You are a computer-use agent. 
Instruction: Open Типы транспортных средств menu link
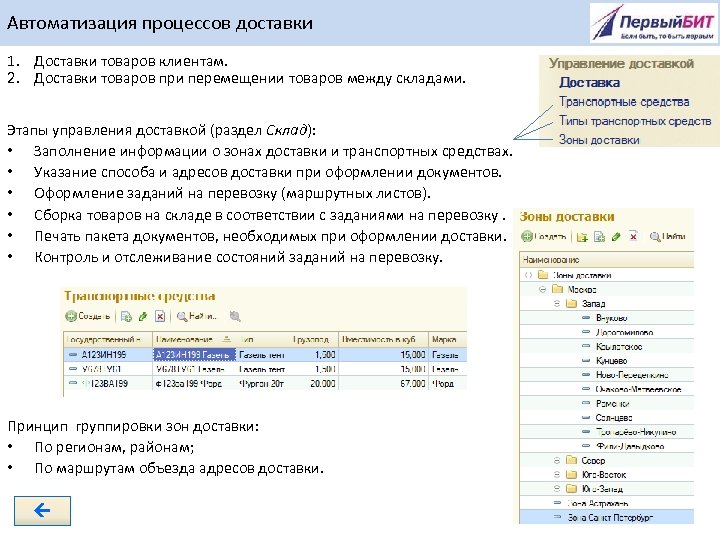point(635,121)
